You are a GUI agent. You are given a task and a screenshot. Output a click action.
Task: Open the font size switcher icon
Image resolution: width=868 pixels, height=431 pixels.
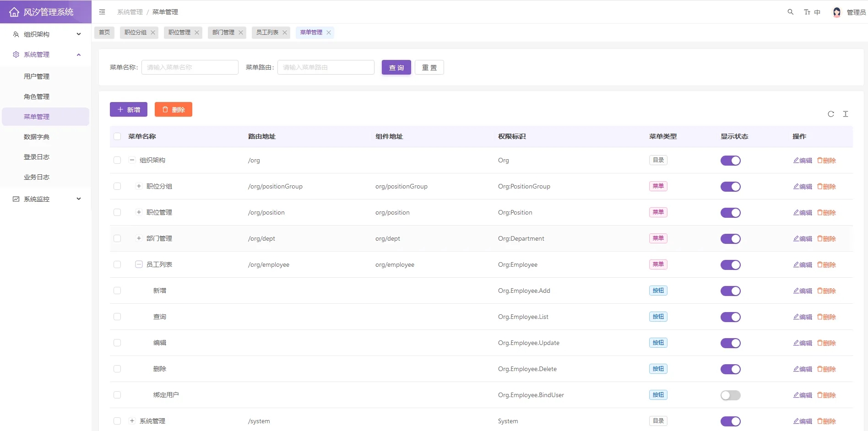pos(807,12)
